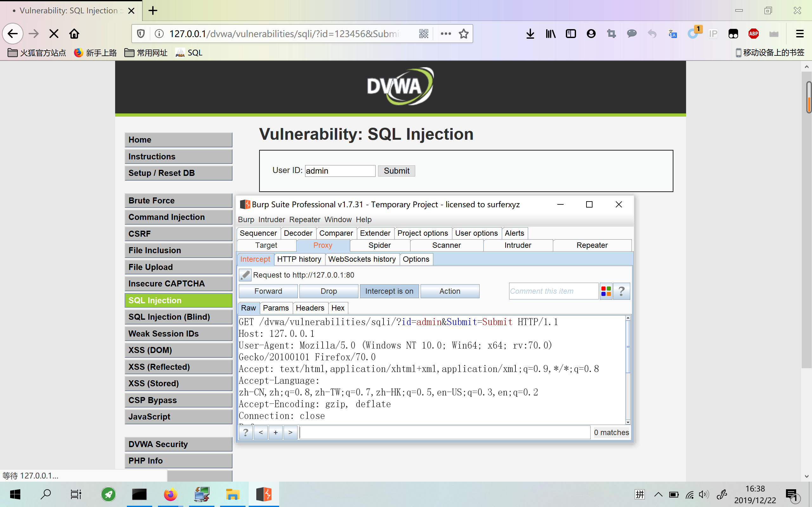Toggle the Intercept is on button
812x507 pixels.
click(389, 291)
